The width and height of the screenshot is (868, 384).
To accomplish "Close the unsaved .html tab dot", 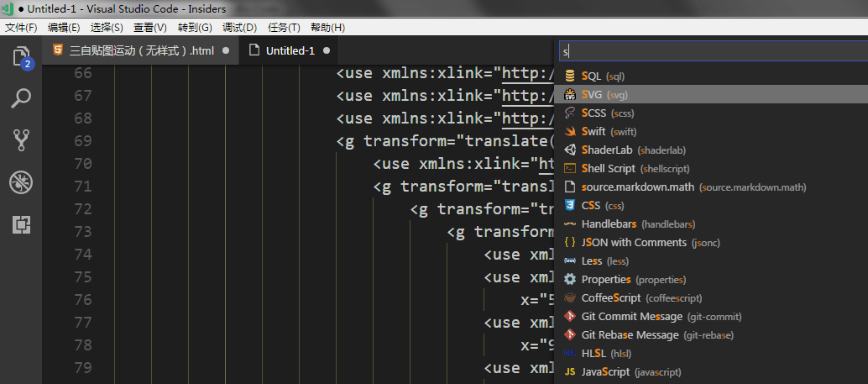I will pos(225,51).
